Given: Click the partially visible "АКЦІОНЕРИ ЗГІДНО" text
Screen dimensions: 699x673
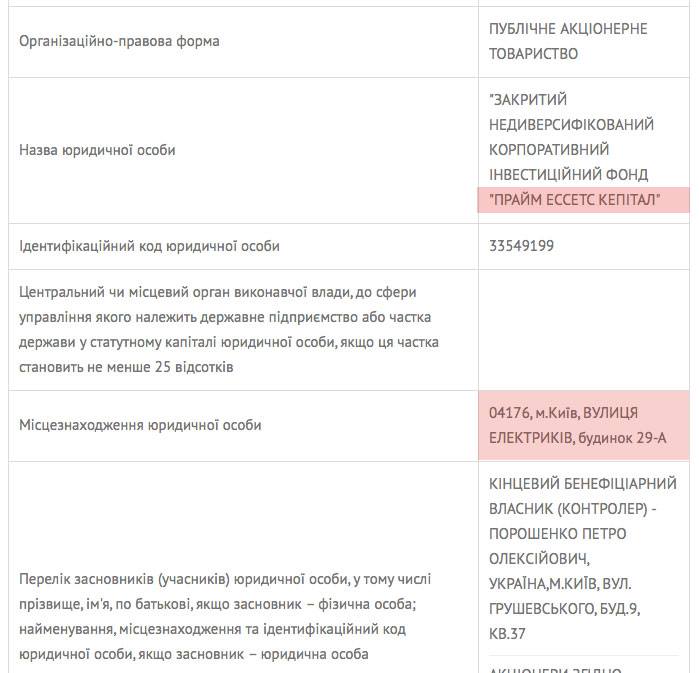Looking at the screenshot, I should coord(556,666).
